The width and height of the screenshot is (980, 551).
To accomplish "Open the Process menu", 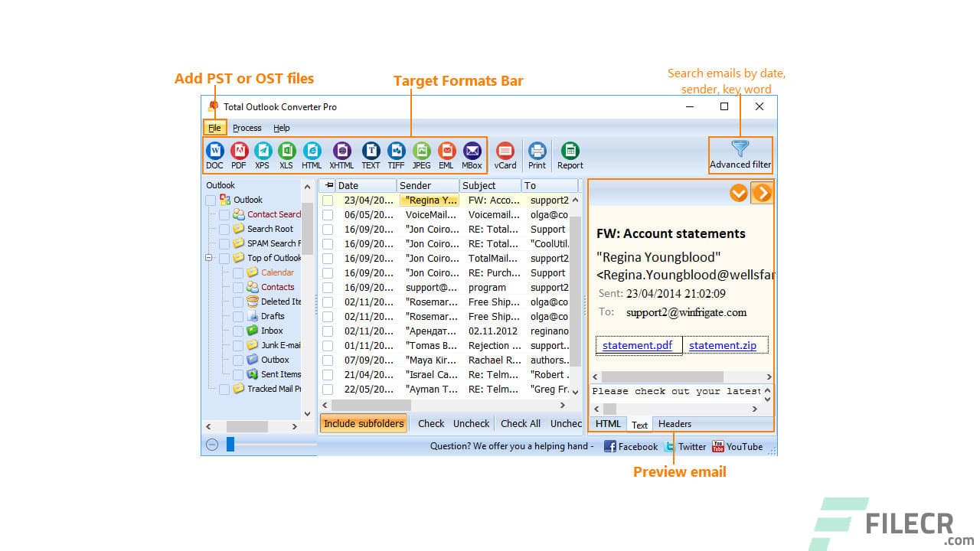I will coord(247,128).
